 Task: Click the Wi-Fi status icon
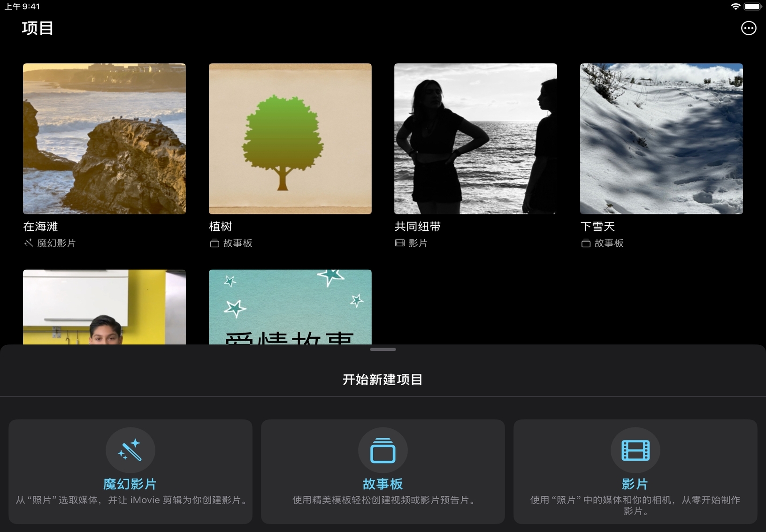(x=735, y=7)
